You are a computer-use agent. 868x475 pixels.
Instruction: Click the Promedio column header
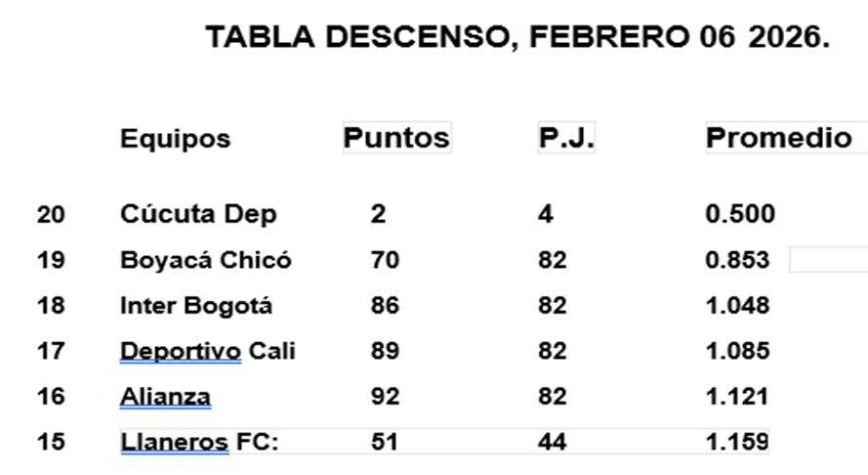click(778, 138)
